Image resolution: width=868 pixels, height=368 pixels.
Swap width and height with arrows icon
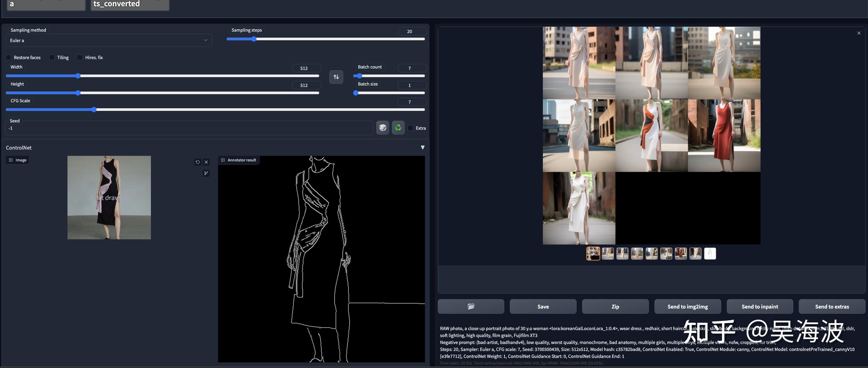336,77
